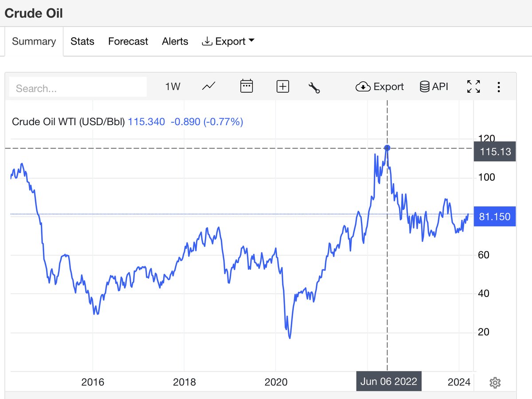Click the plus box compare icon
Screen dimensions: 532x399
click(x=282, y=86)
